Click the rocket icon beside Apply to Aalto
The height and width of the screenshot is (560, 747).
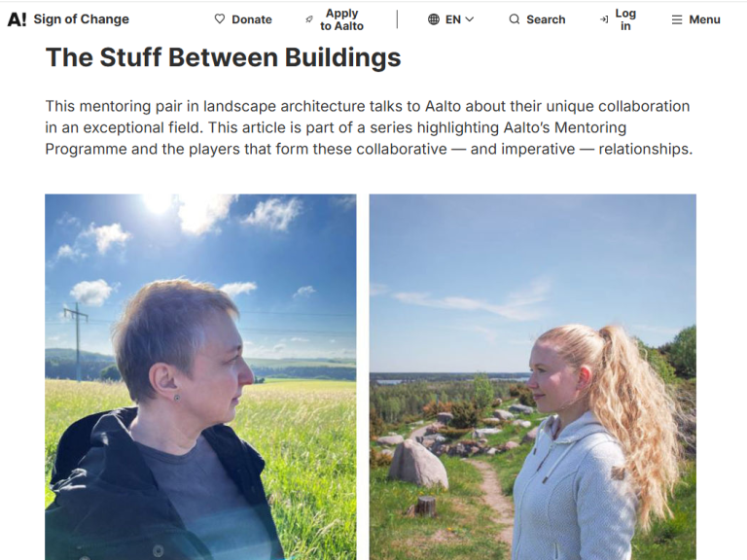pos(309,19)
